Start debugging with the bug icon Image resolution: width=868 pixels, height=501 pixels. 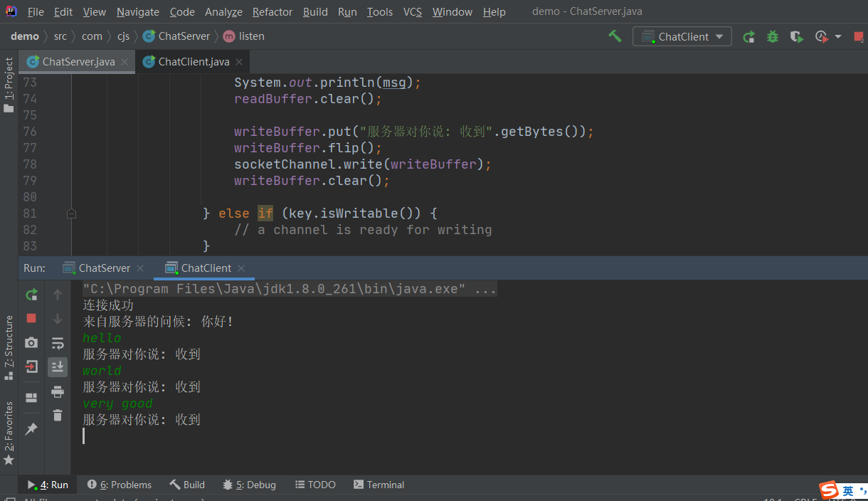pos(773,36)
